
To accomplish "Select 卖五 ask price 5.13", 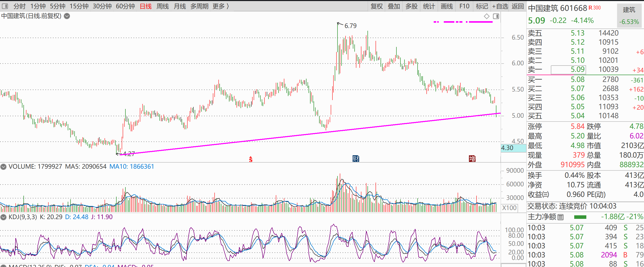I will pyautogui.click(x=578, y=33).
